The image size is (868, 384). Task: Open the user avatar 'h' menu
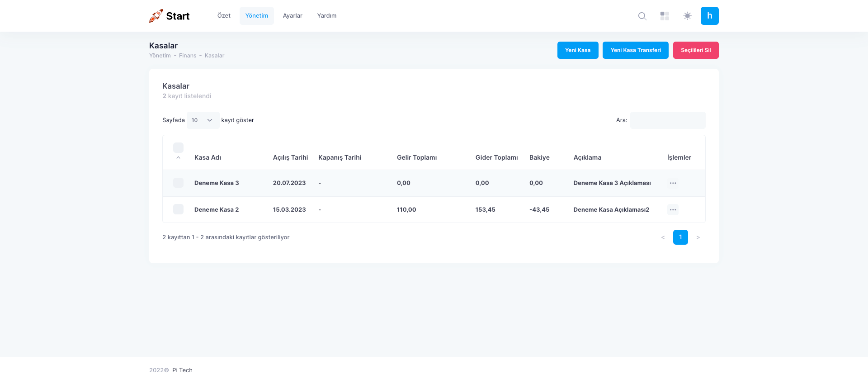click(x=709, y=16)
